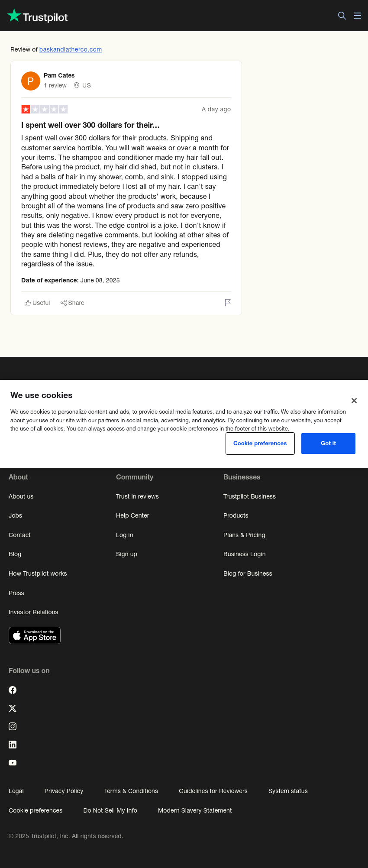Open Do Not Sell My Info link
This screenshot has width=368, height=868.
tap(110, 810)
